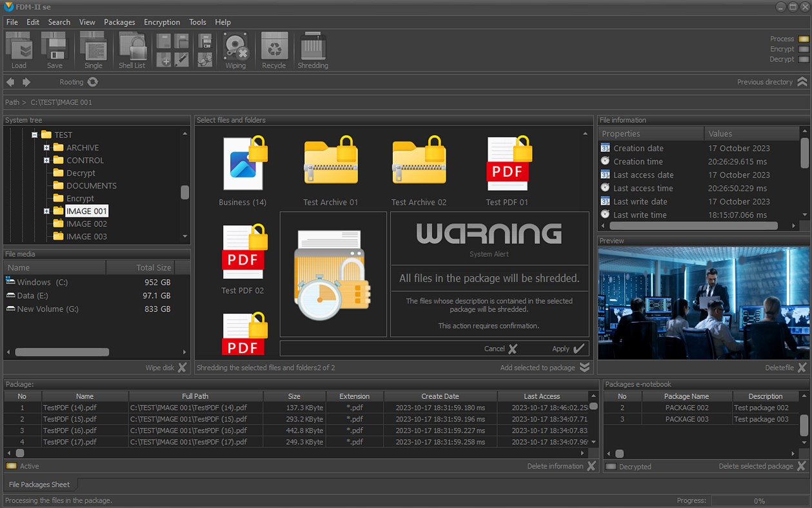Go forward with the right arrow icon
This screenshot has width=812, height=508.
click(26, 82)
